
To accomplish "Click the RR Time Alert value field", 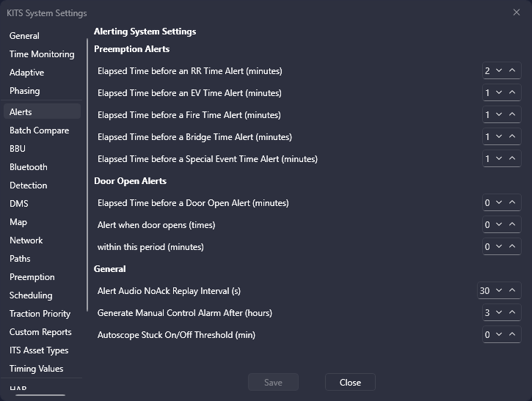I will point(487,71).
